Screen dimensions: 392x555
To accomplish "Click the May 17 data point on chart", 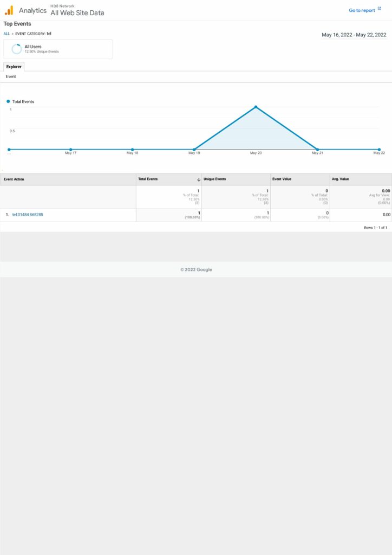I will [x=70, y=150].
